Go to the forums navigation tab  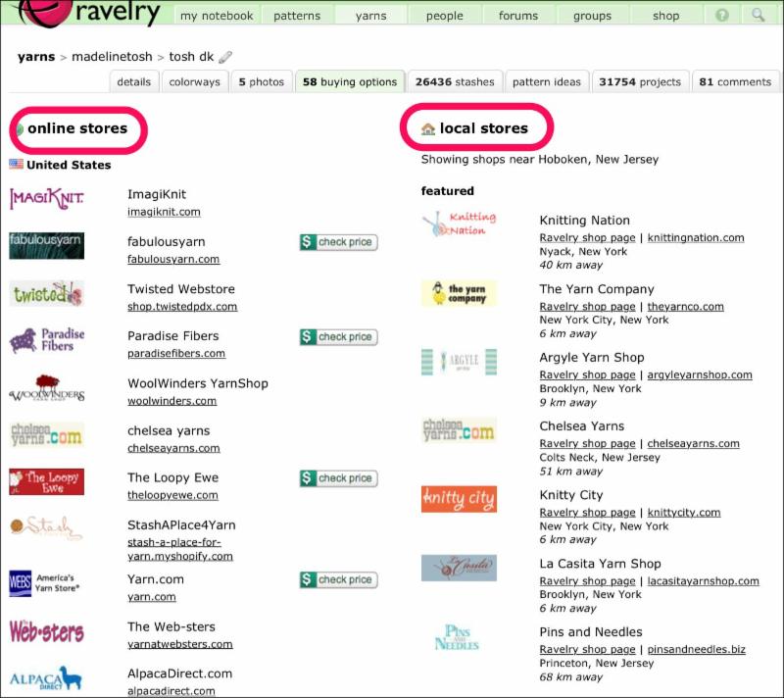point(517,16)
